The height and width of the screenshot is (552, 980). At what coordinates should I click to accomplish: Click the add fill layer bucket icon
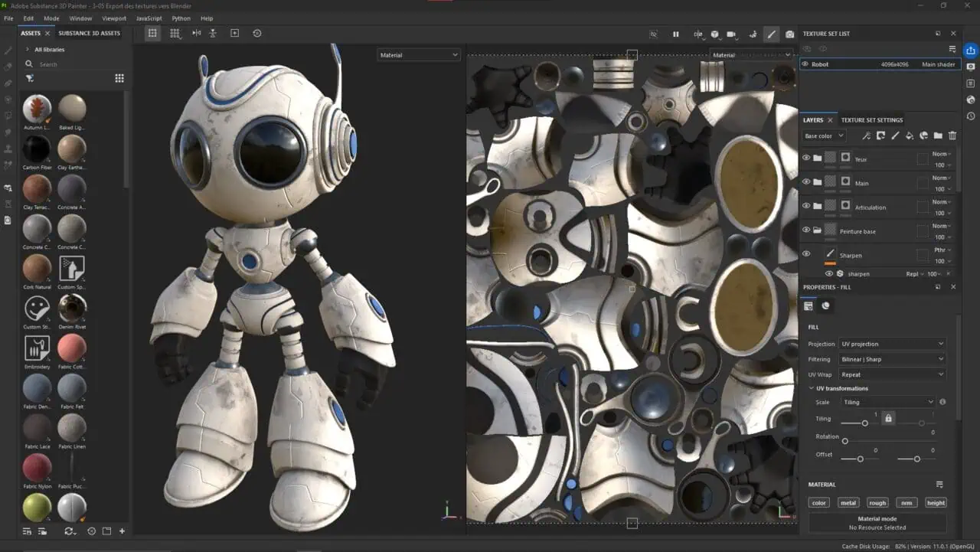tap(909, 136)
